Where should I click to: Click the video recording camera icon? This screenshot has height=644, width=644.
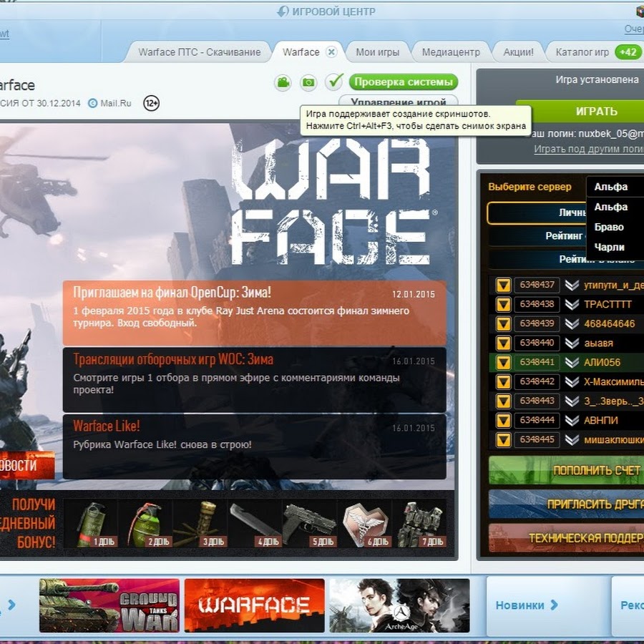pyautogui.click(x=283, y=82)
